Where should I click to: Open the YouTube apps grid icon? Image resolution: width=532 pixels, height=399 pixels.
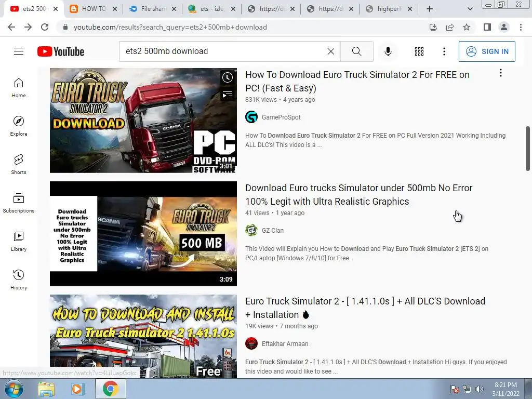pos(419,51)
